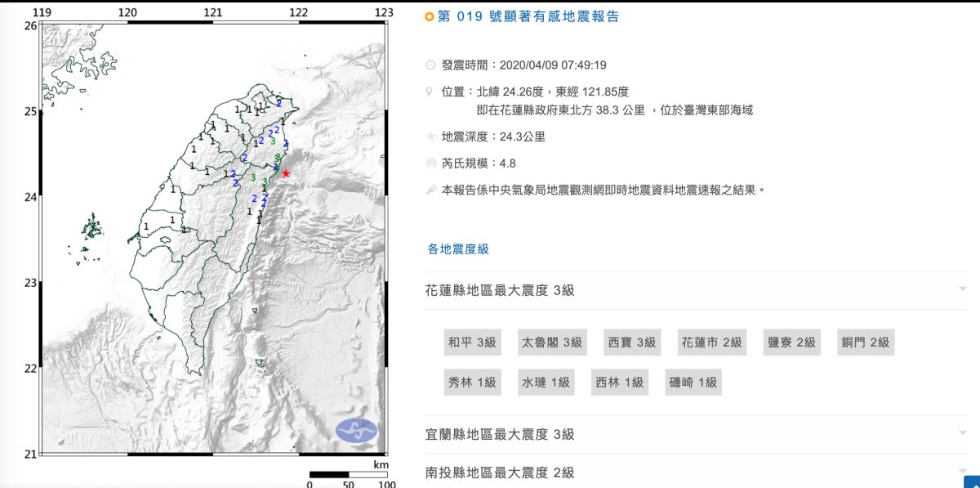Click the depth icon next to 地震深度
The width and height of the screenshot is (980, 488).
[x=431, y=137]
